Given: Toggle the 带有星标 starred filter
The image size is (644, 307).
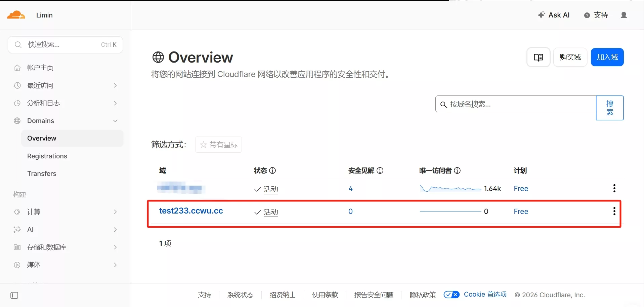Looking at the screenshot, I should point(218,145).
